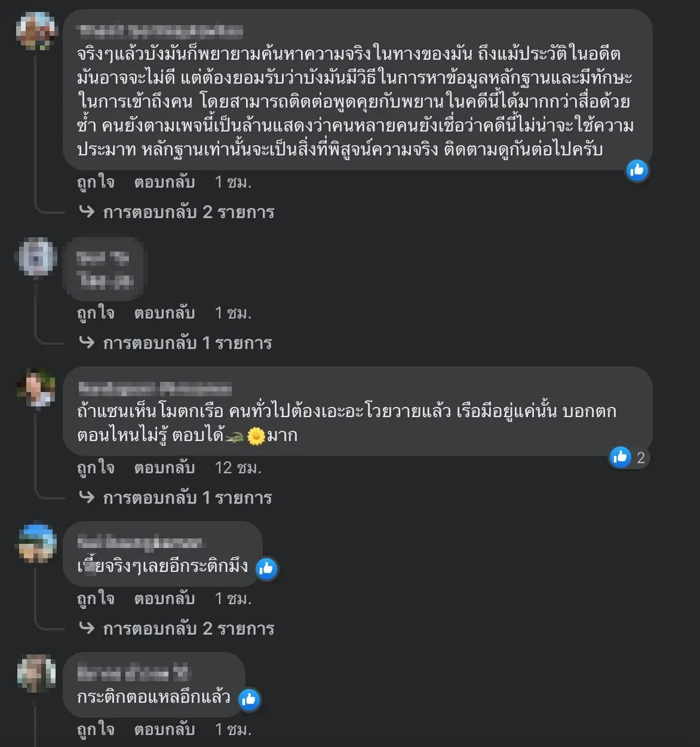Like the กระติกตอแหลอีกแล้ว comment via ถูกใจ

point(96,730)
